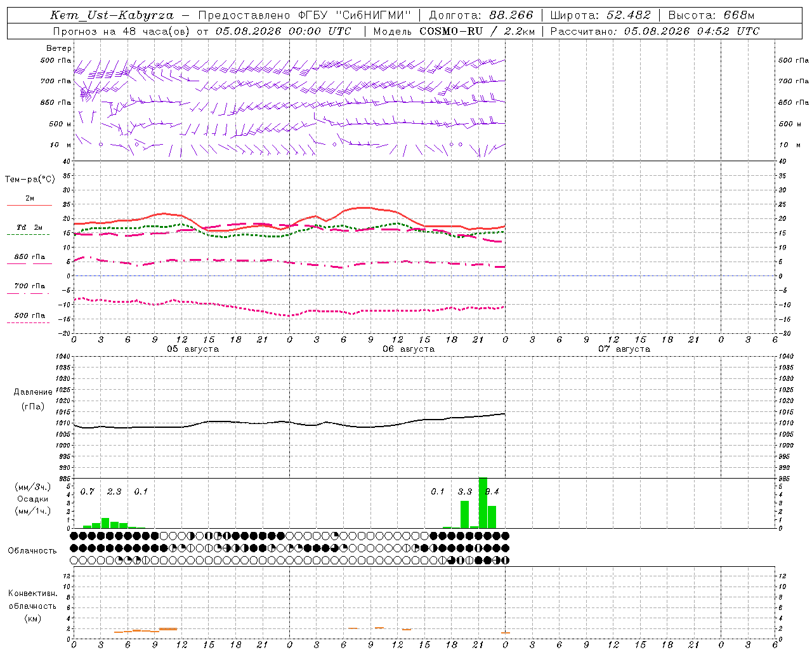Click the Высота 668м header field
Screen dimensions: 812x650
(x=711, y=15)
